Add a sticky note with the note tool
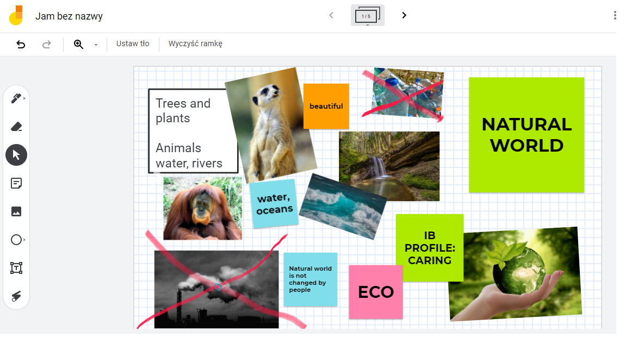Screen dimensions: 644x362 click(x=16, y=183)
